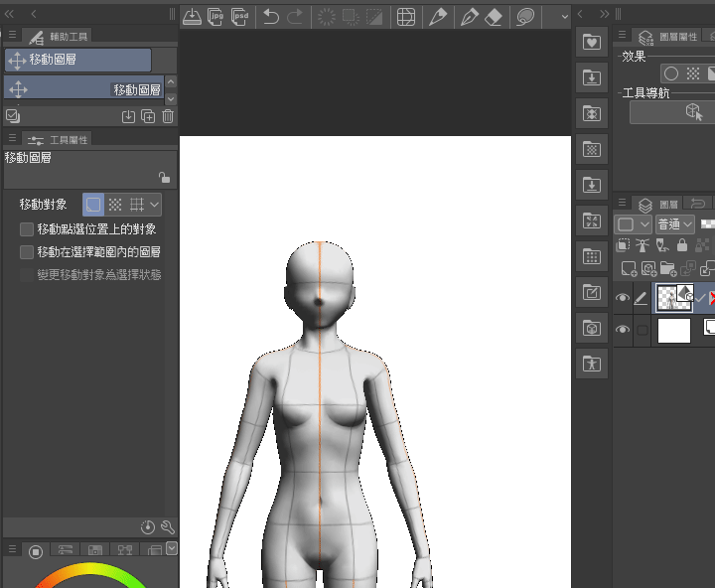The width and height of the screenshot is (715, 588).
Task: Select the eraser icon in top toolbar
Action: pos(494,17)
